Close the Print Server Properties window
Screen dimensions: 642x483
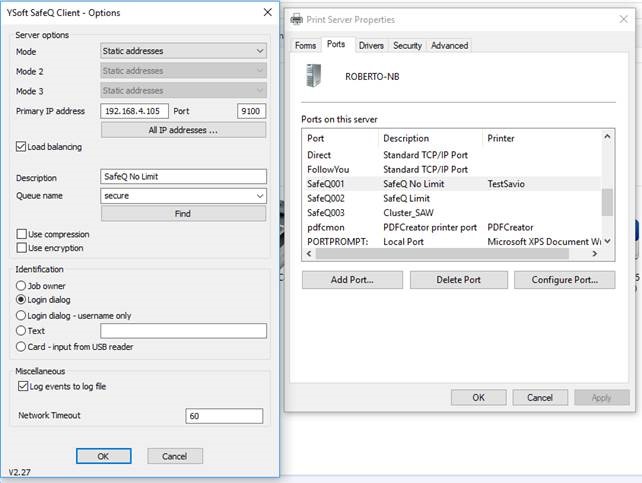623,19
